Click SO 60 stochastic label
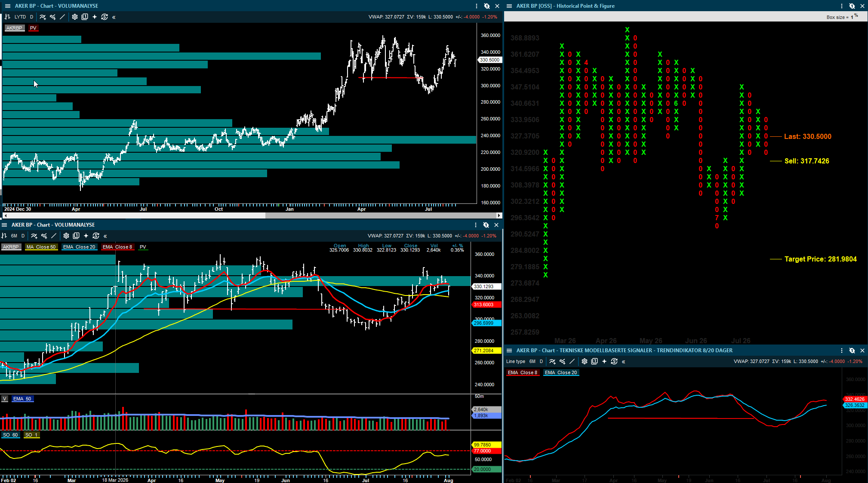This screenshot has height=483, width=868. (x=10, y=435)
